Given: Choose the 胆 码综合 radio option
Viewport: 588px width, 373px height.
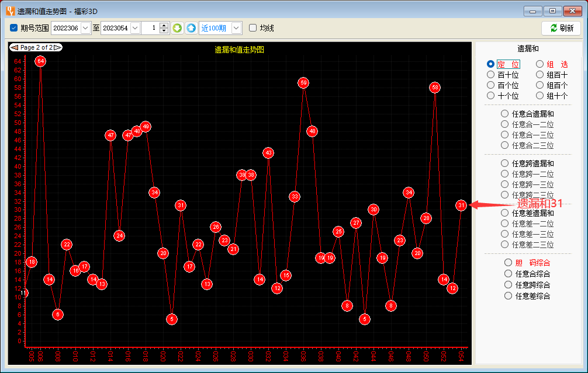Looking at the screenshot, I should tap(509, 263).
